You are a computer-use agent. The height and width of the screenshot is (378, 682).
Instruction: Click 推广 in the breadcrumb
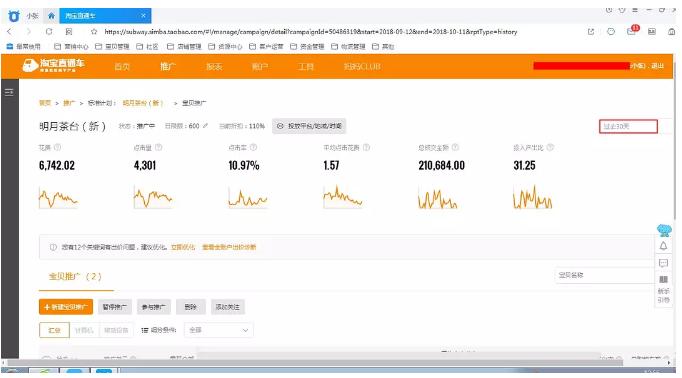69,103
